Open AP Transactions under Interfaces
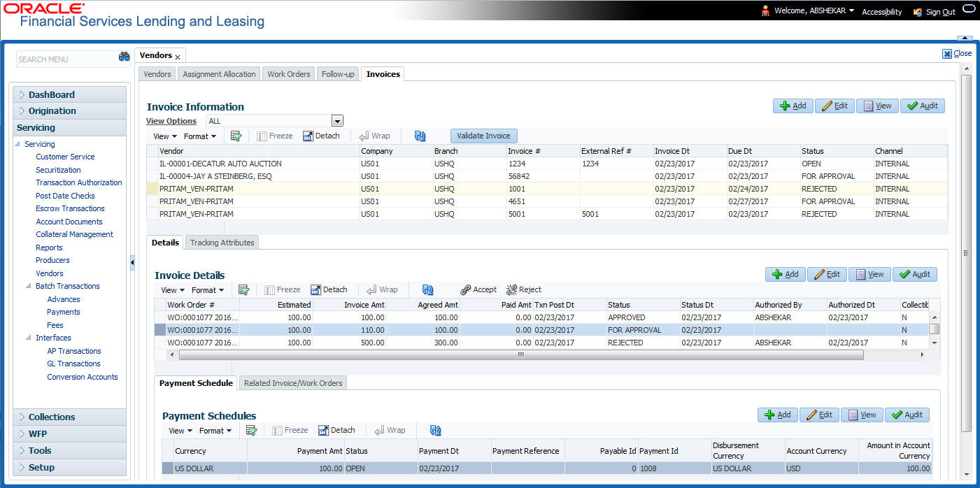Screen dimensions: 980x488 point(74,351)
